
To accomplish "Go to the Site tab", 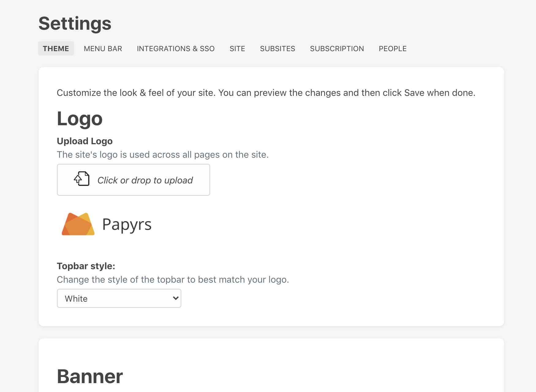I will pos(237,48).
